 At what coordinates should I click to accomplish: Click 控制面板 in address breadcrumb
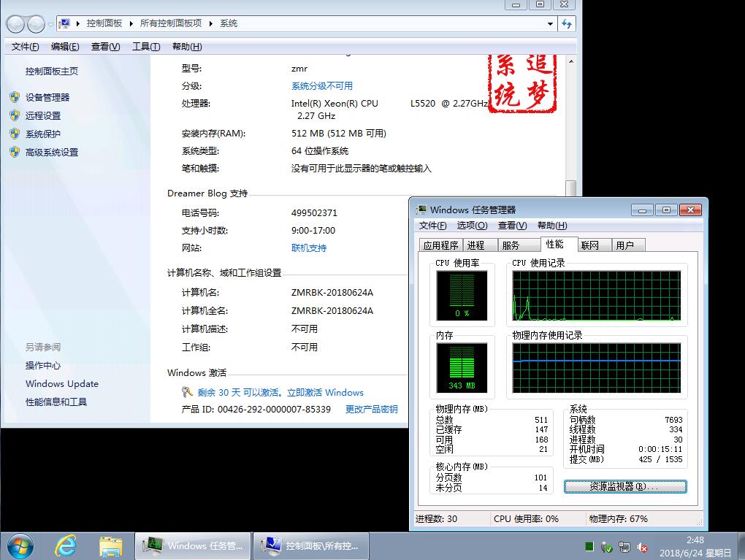104,23
